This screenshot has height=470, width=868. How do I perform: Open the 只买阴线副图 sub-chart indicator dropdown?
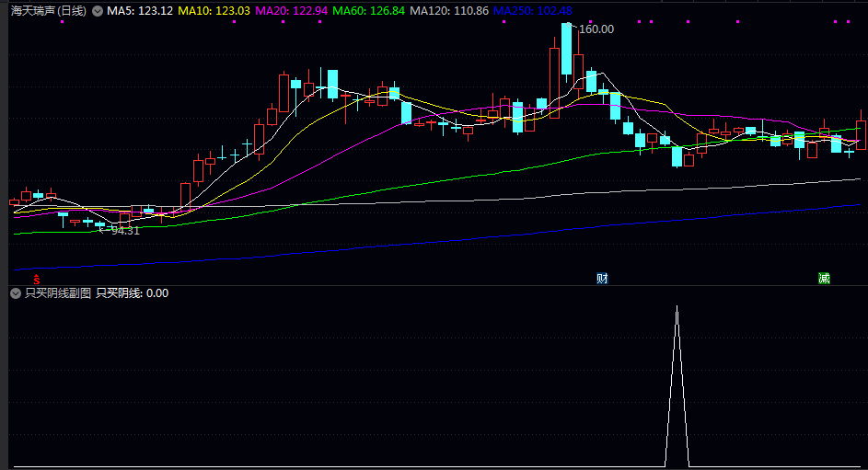coord(16,293)
